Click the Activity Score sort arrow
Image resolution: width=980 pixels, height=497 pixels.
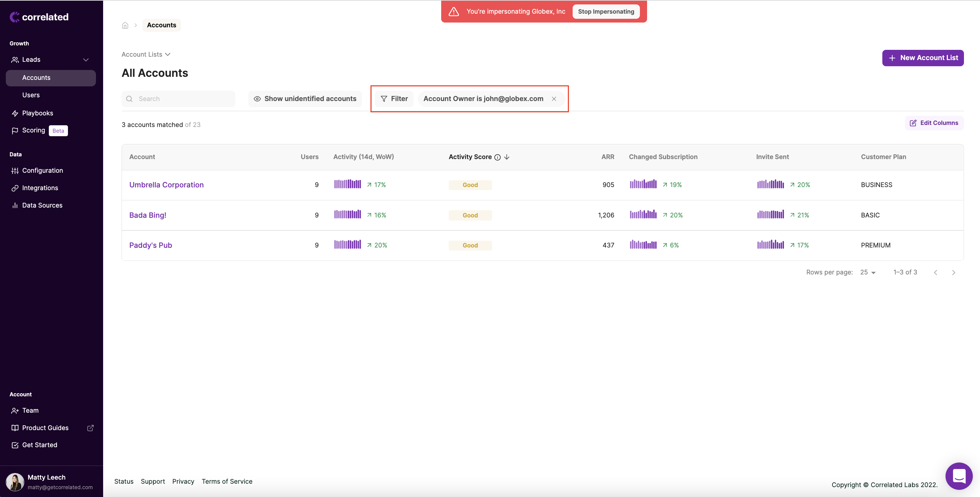(507, 157)
